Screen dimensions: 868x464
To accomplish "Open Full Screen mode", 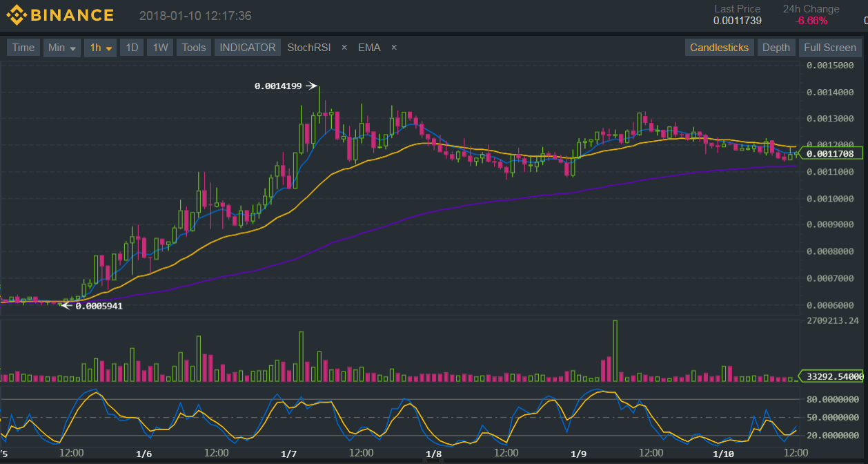I will (x=830, y=48).
